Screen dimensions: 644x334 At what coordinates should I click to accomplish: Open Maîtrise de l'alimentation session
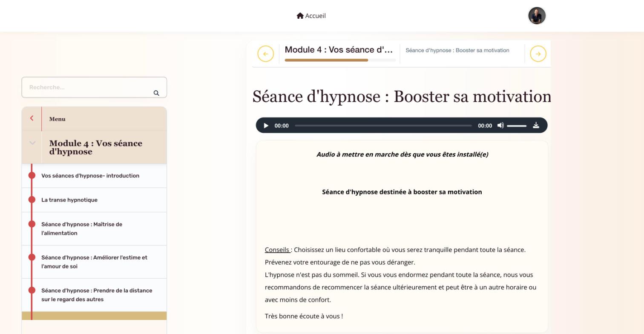[94, 228]
